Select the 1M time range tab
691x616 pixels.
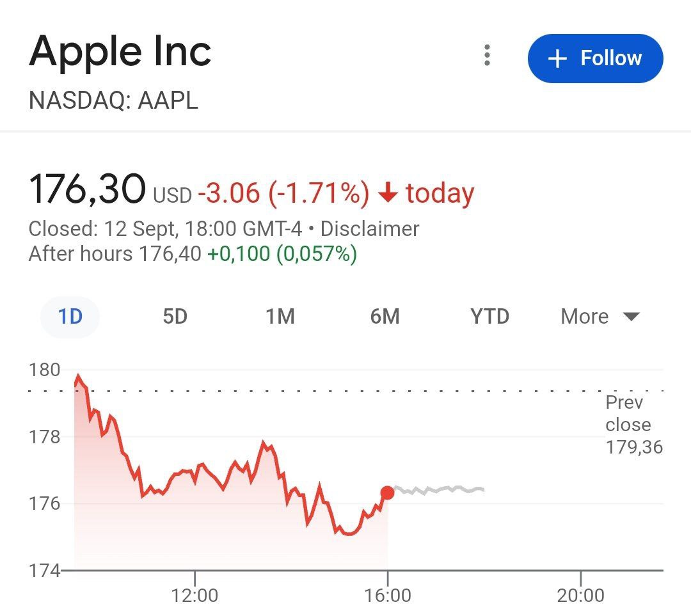(280, 316)
